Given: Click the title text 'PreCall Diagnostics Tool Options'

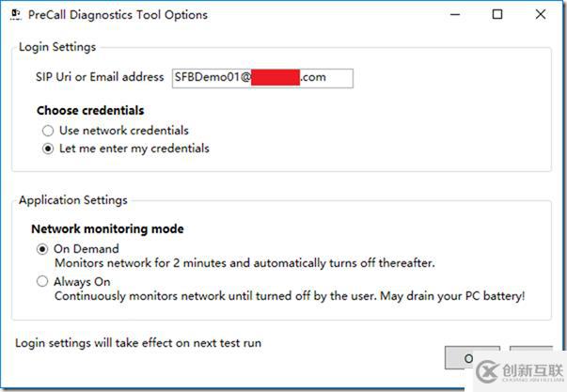Looking at the screenshot, I should click(x=118, y=15).
